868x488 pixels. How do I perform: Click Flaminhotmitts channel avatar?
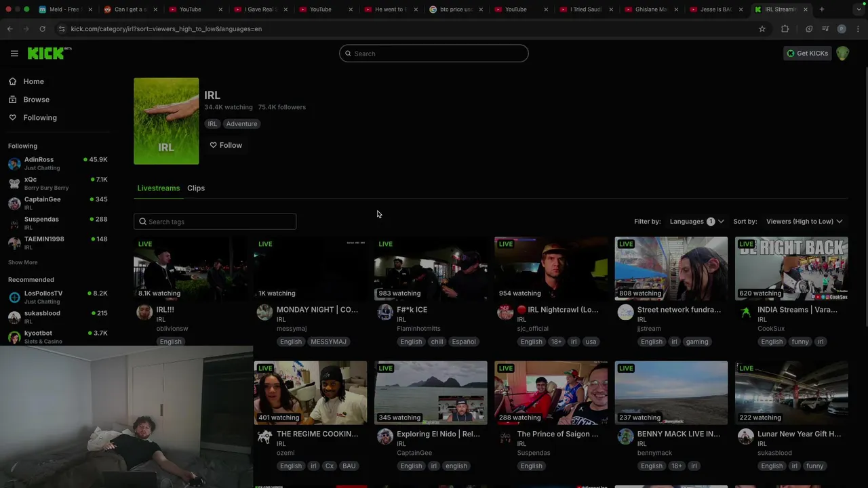(385, 312)
